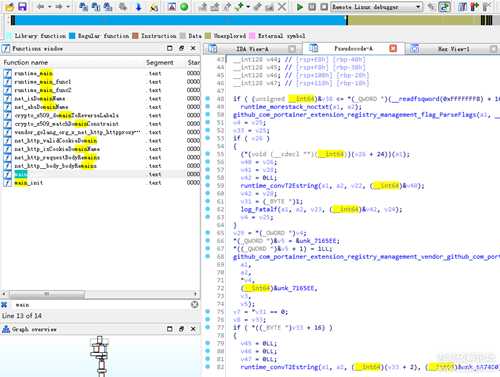Toggle breakpoint dot on pseudocode line 82
The height and width of the screenshot is (377, 500).
pos(208,367)
